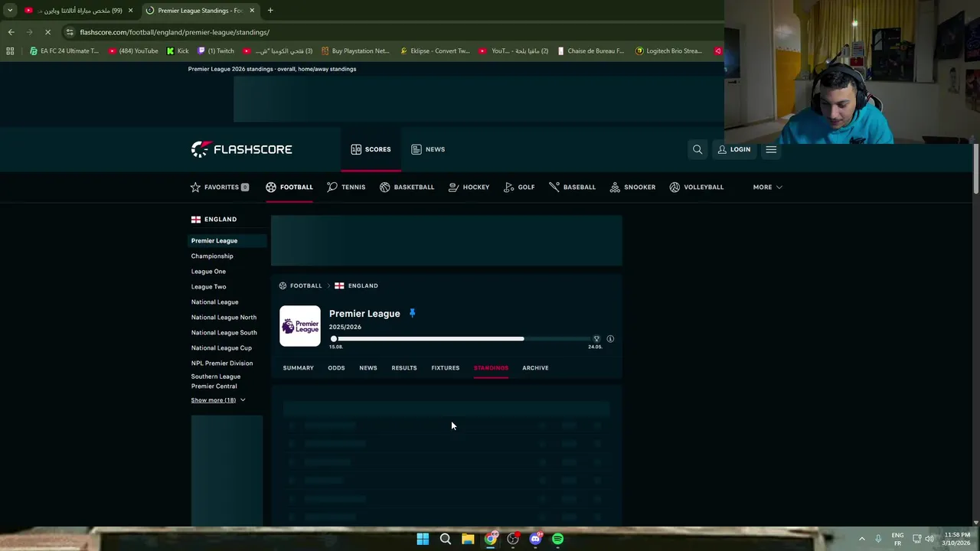Click the trophy icon on season bar

(x=596, y=338)
